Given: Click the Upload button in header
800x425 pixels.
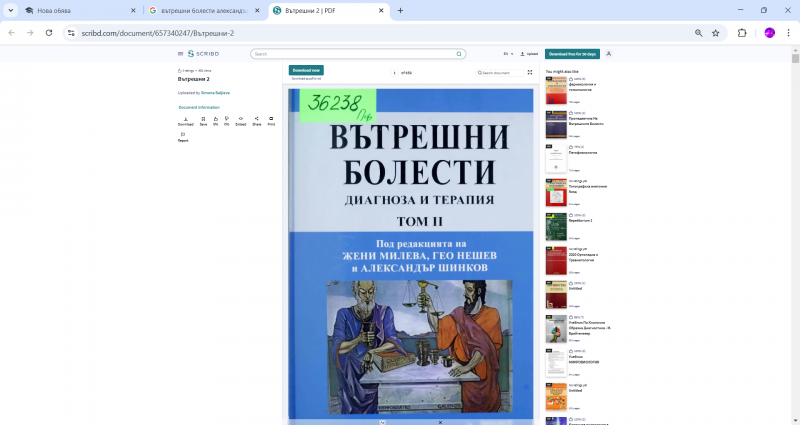Looking at the screenshot, I should (529, 54).
